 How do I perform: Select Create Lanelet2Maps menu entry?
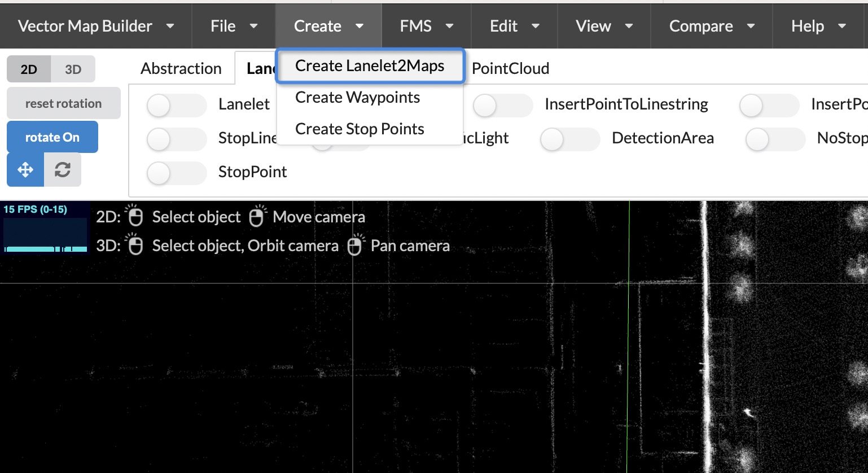pyautogui.click(x=370, y=66)
